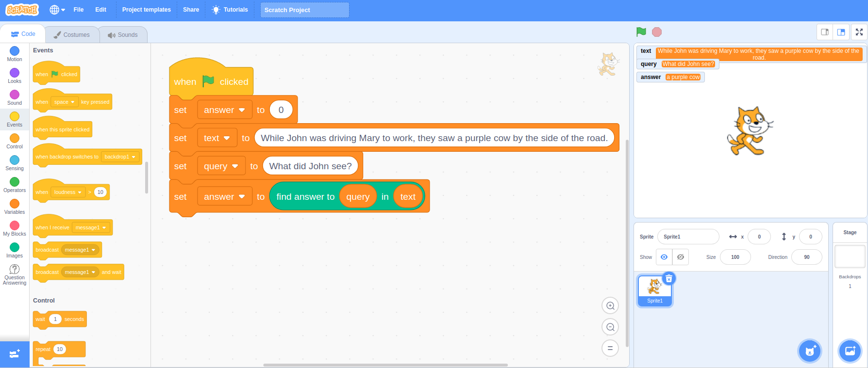Zoom out on the workspace

pos(610,327)
